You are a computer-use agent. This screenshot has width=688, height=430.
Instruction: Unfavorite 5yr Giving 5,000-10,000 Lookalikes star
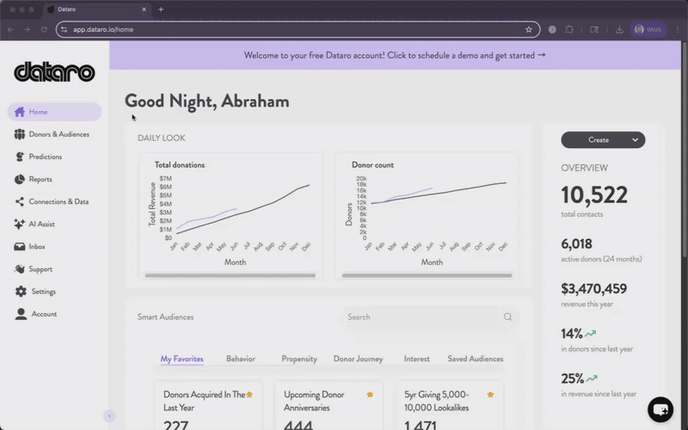491,394
